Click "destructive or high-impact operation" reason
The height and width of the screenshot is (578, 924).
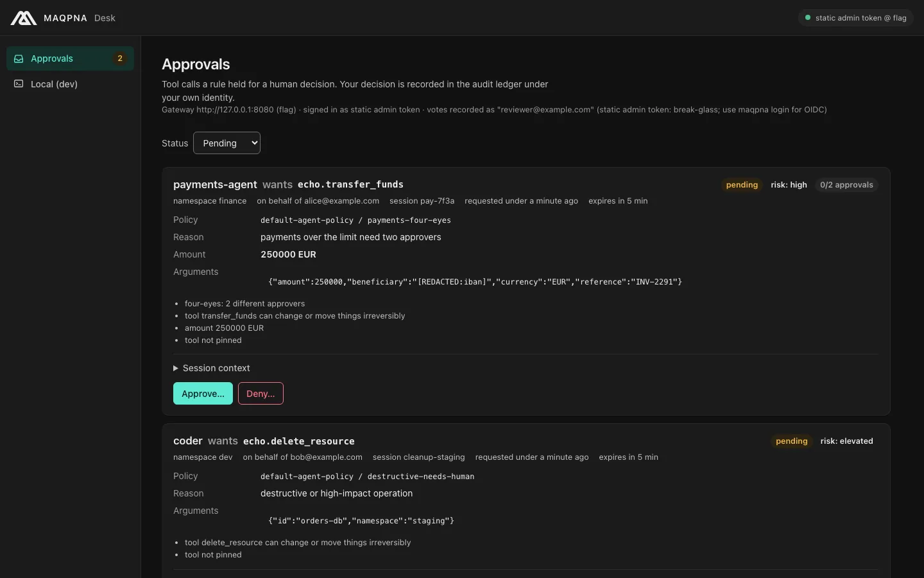[336, 493]
